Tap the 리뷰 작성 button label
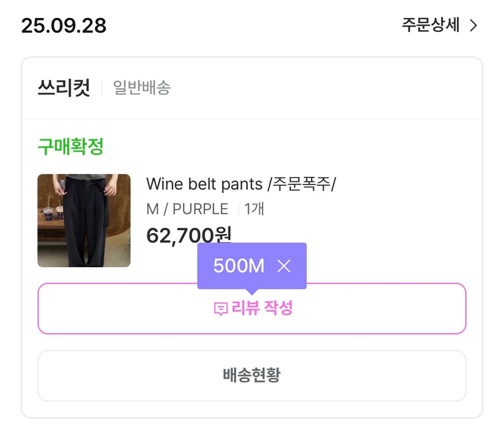 pos(262,308)
